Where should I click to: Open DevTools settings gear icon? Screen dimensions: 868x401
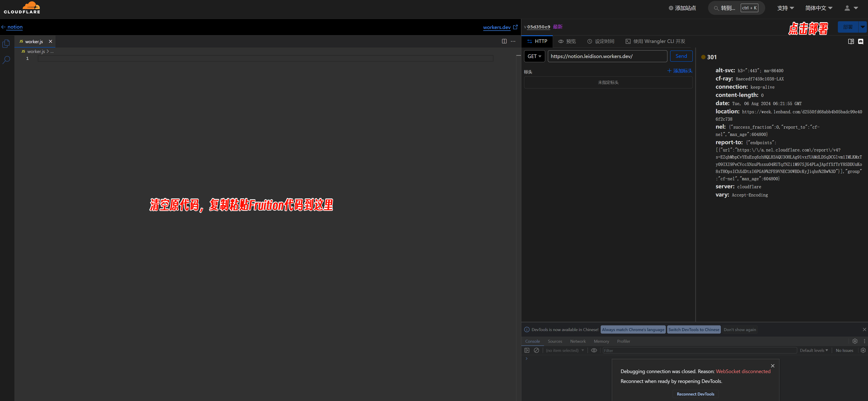coord(855,341)
